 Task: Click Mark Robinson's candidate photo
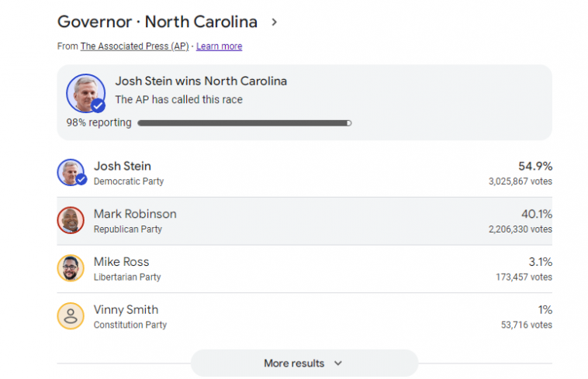point(71,220)
